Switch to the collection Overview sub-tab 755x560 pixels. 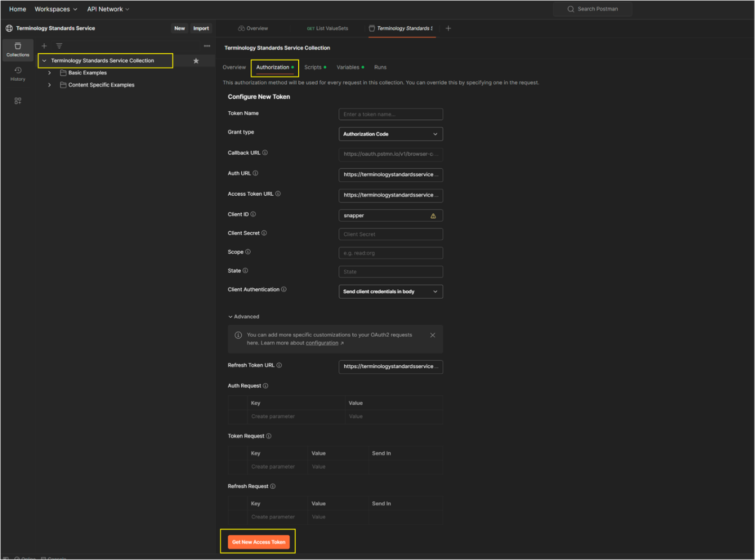click(234, 68)
